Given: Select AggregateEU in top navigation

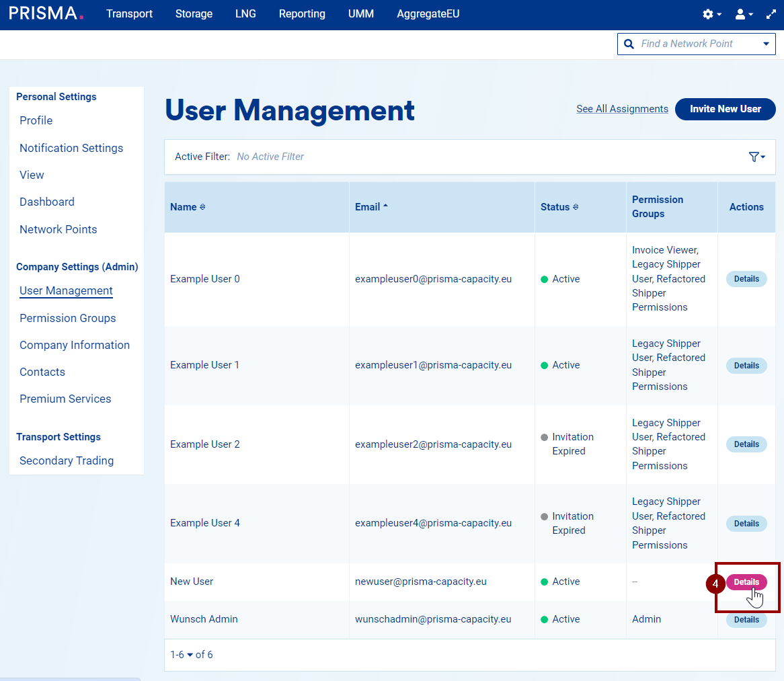Looking at the screenshot, I should coord(428,14).
